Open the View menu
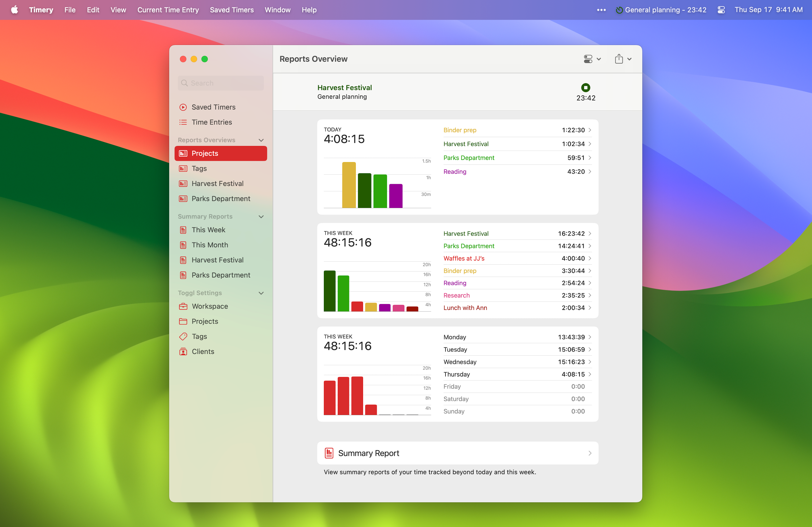The image size is (812, 527). coord(118,10)
